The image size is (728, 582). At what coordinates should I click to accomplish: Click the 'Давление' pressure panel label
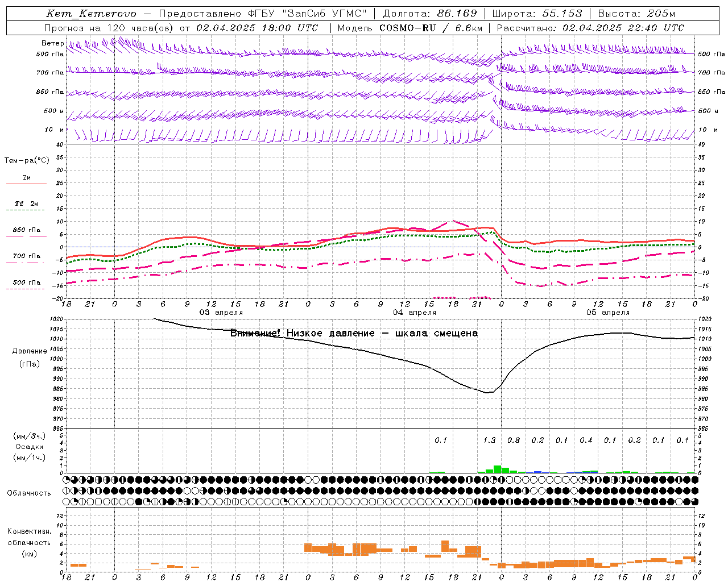[x=30, y=351]
